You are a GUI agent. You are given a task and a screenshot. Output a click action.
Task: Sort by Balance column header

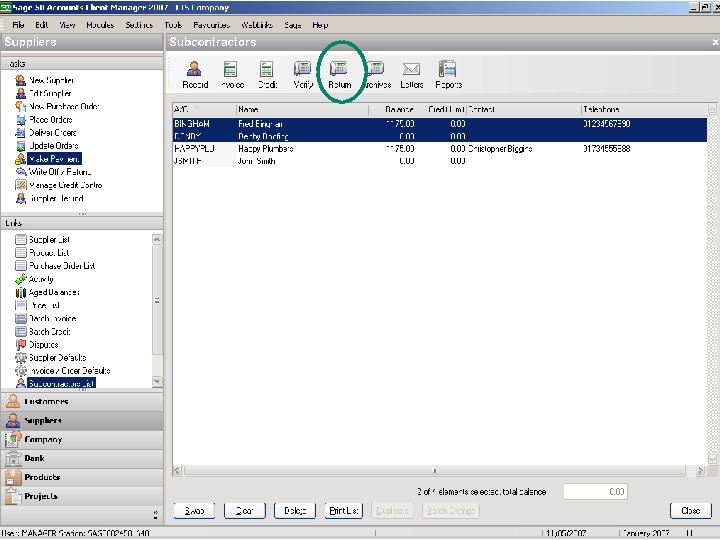[392, 109]
